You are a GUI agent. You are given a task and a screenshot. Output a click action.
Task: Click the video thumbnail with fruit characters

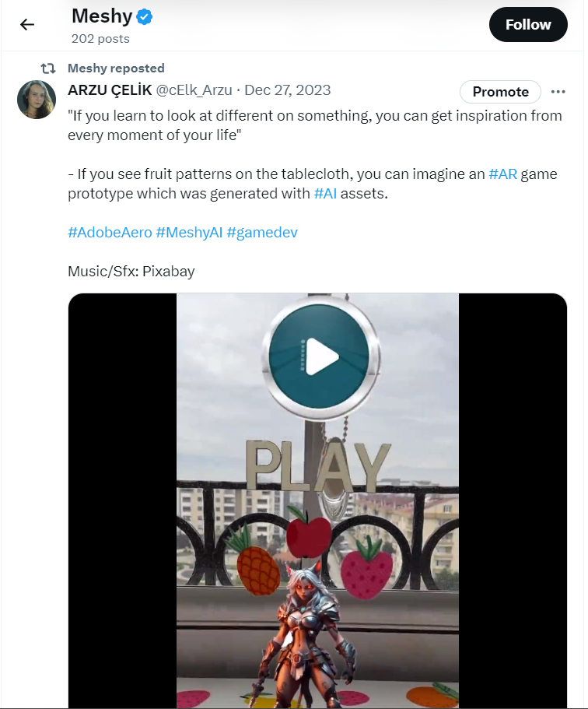[318, 500]
